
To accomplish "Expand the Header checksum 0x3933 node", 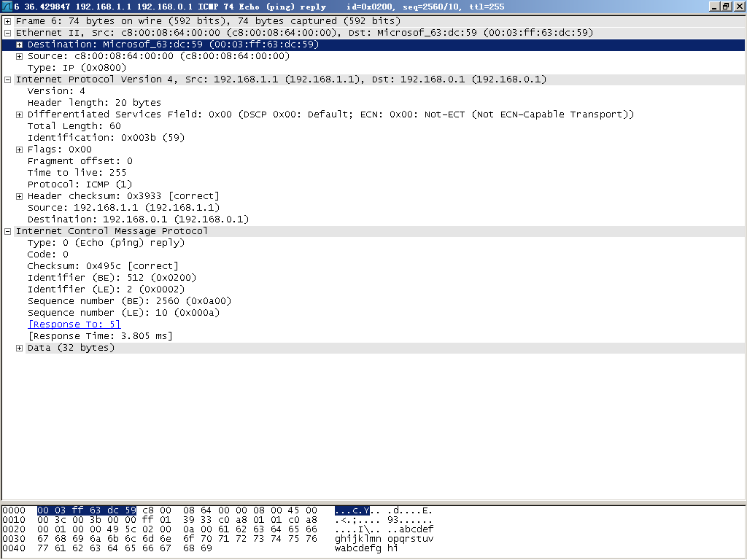I will click(19, 196).
